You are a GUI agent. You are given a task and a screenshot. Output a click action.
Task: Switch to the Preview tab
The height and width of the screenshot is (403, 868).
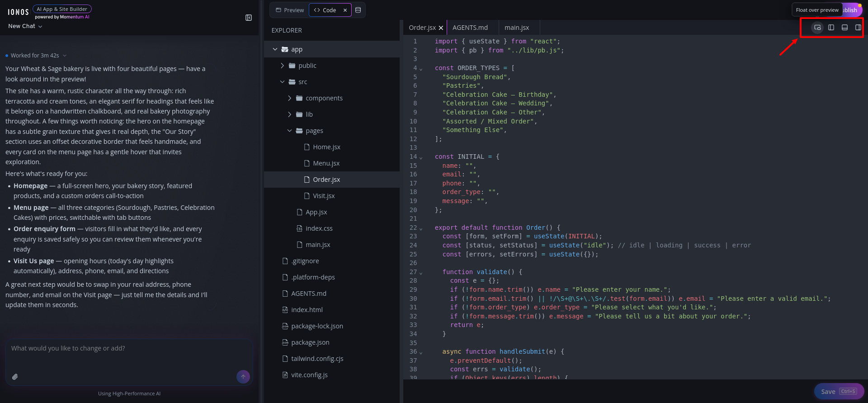pos(290,10)
